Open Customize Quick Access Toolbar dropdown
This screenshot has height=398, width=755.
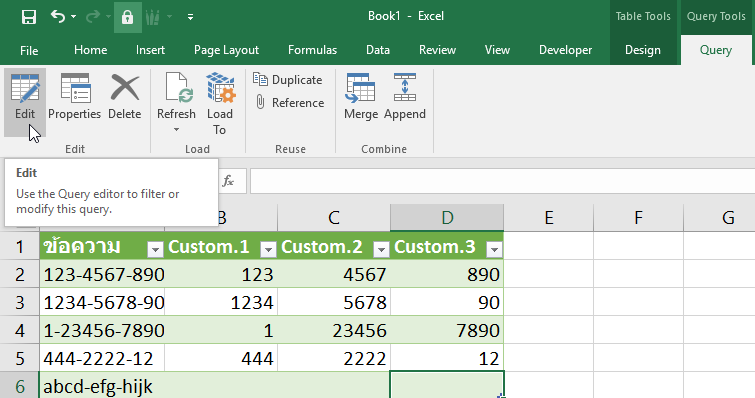point(191,17)
